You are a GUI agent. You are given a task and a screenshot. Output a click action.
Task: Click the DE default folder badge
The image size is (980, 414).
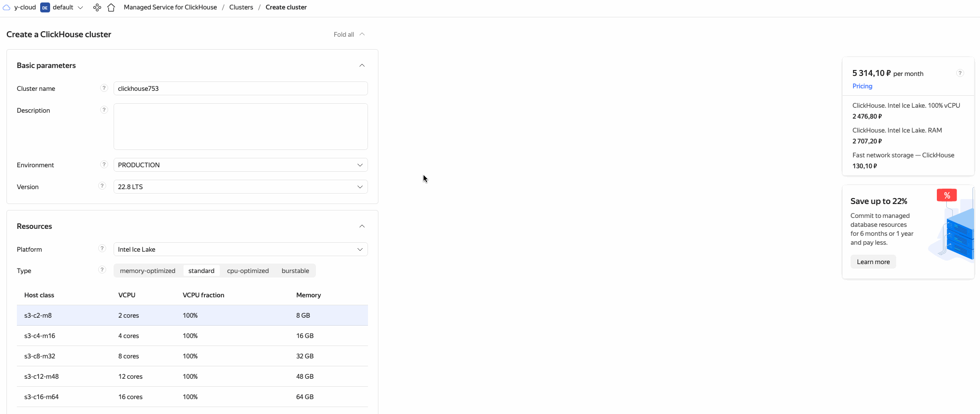tap(45, 7)
